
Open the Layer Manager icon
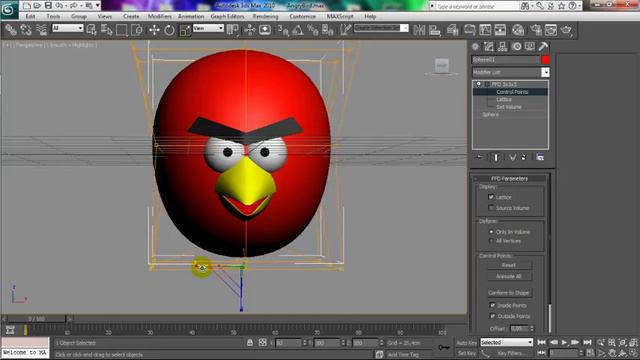tap(452, 29)
